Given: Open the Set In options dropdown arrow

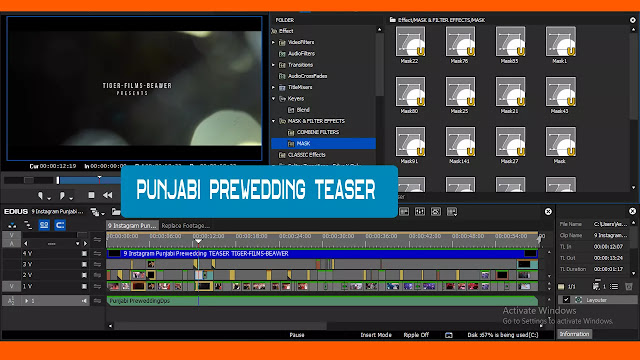Looking at the screenshot, I should coord(49,198).
